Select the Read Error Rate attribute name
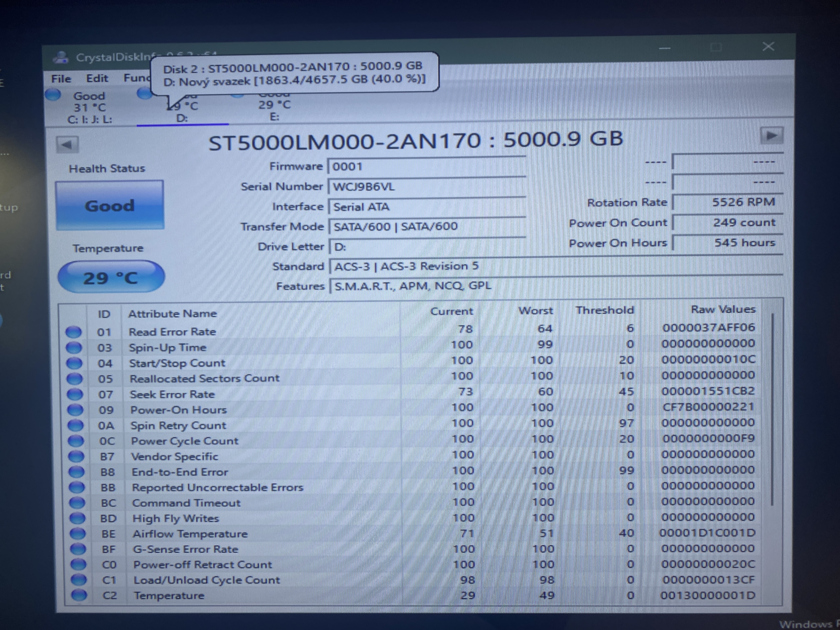 172,332
